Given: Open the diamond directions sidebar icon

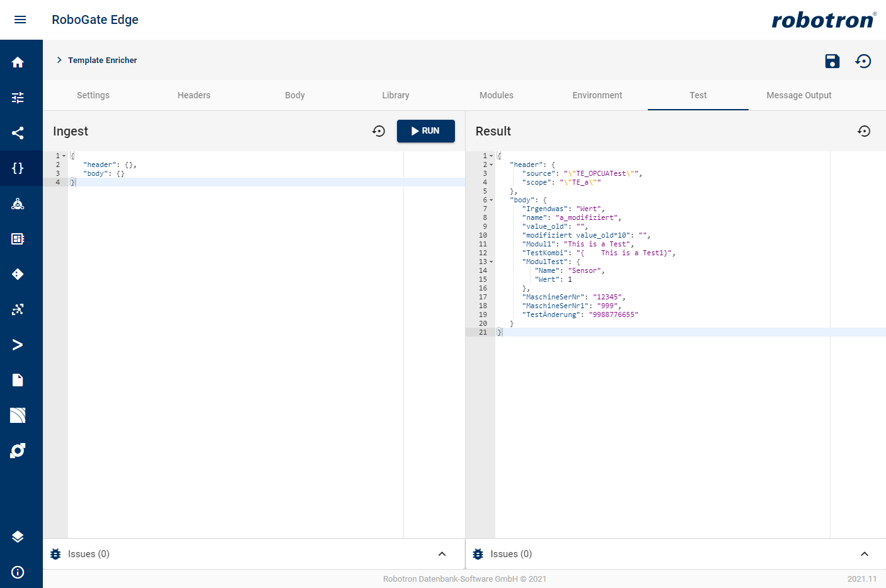Looking at the screenshot, I should click(x=18, y=274).
